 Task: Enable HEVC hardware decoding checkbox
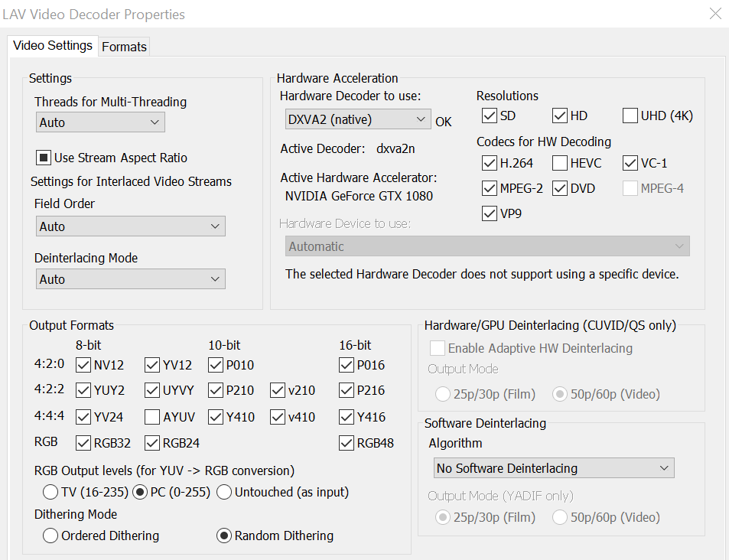560,163
